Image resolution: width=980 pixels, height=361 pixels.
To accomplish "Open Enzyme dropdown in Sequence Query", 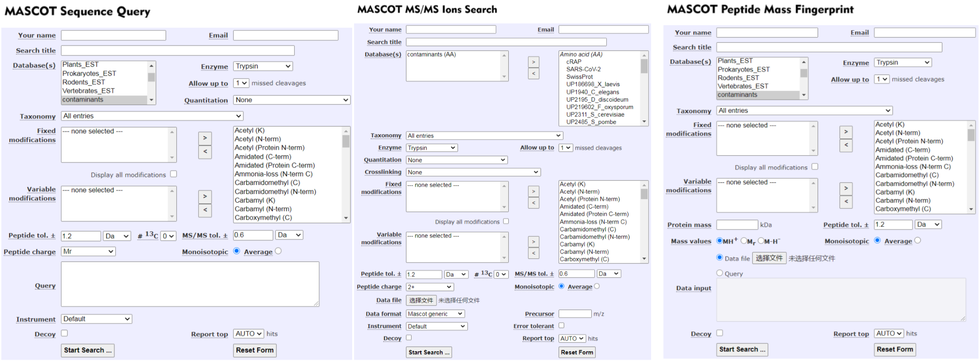I will point(263,66).
